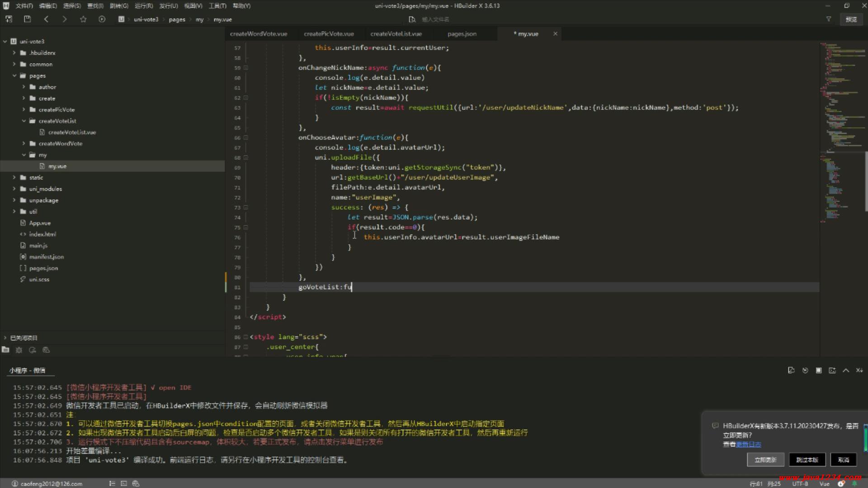Click pages in the breadcrumb path
Screen dimensions: 868x488
(x=177, y=19)
